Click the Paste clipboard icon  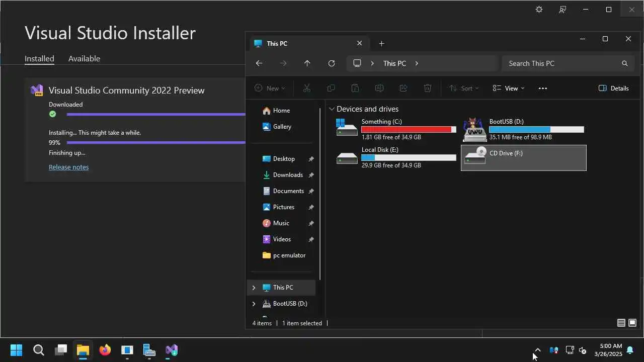355,88
